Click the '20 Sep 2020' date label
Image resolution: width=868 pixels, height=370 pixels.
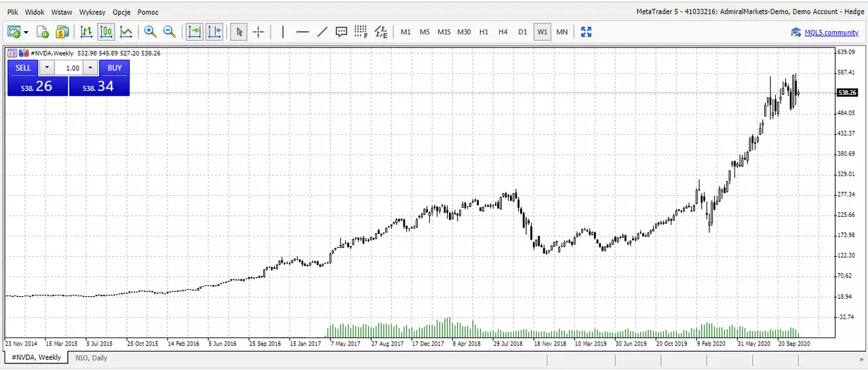pos(794,344)
